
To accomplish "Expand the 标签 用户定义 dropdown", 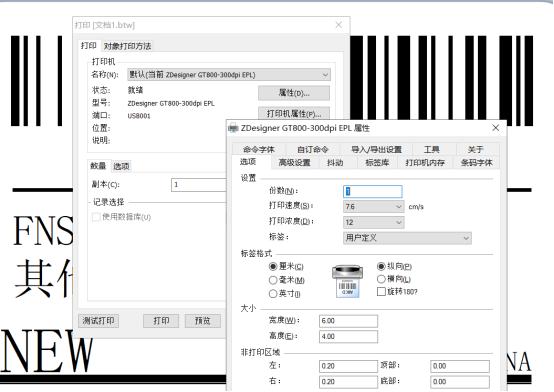I will pos(407,238).
